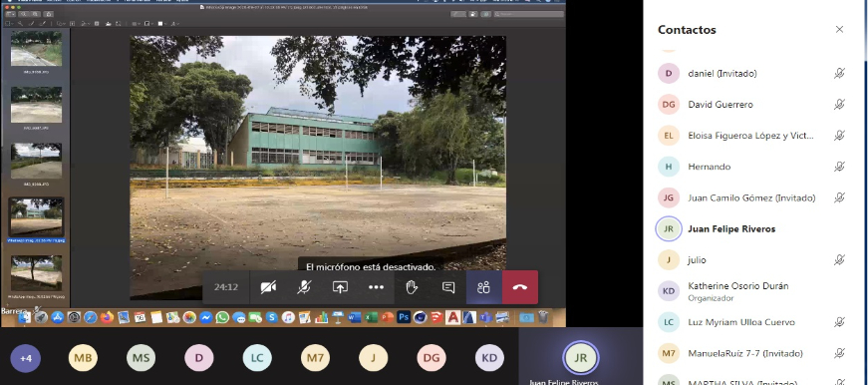The image size is (868, 385).
Task: Open the share screen tray
Action: pyautogui.click(x=340, y=287)
